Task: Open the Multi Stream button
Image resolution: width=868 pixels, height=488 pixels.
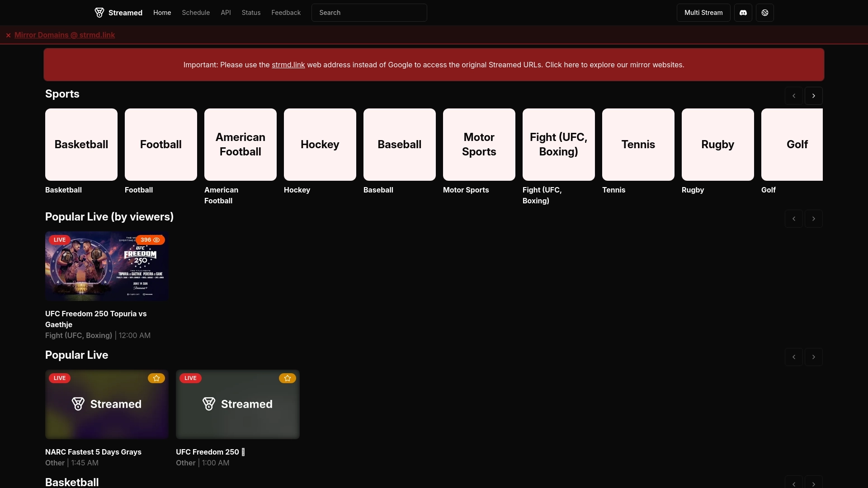Action: click(x=703, y=13)
